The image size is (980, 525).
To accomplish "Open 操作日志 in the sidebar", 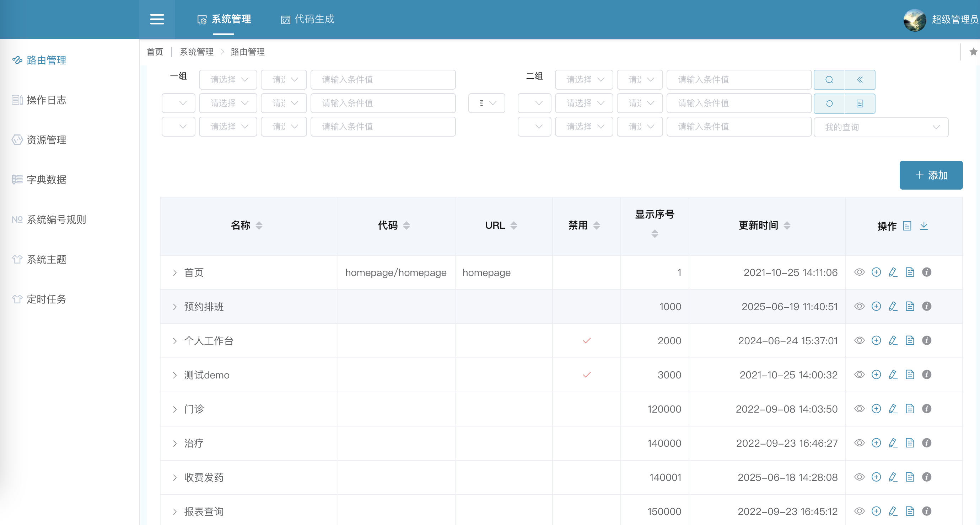I will tap(46, 100).
